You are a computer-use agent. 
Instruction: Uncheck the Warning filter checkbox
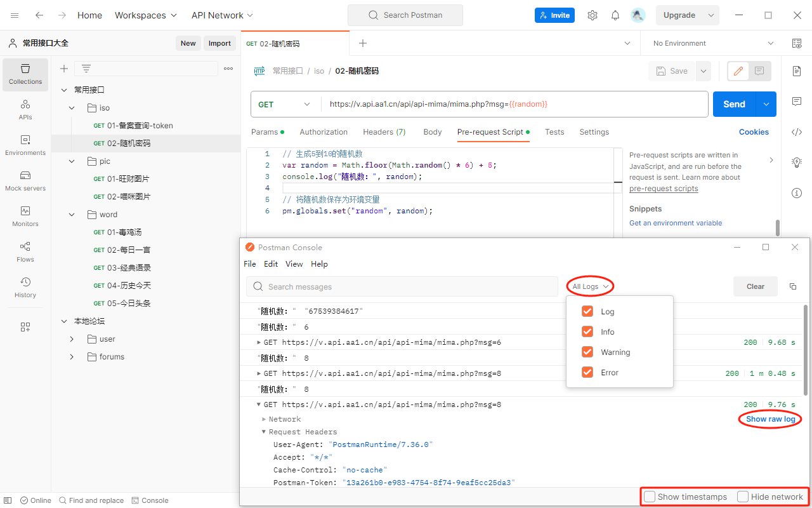pyautogui.click(x=587, y=352)
